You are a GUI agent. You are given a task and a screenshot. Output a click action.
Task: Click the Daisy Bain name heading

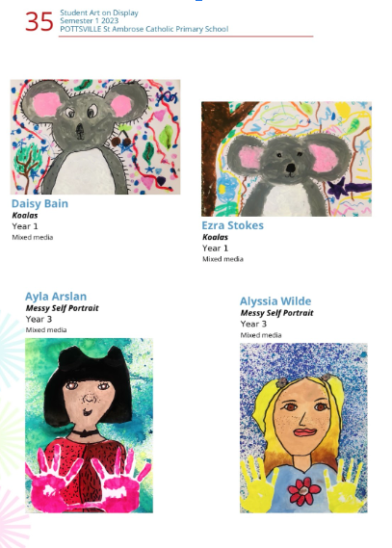click(x=39, y=203)
